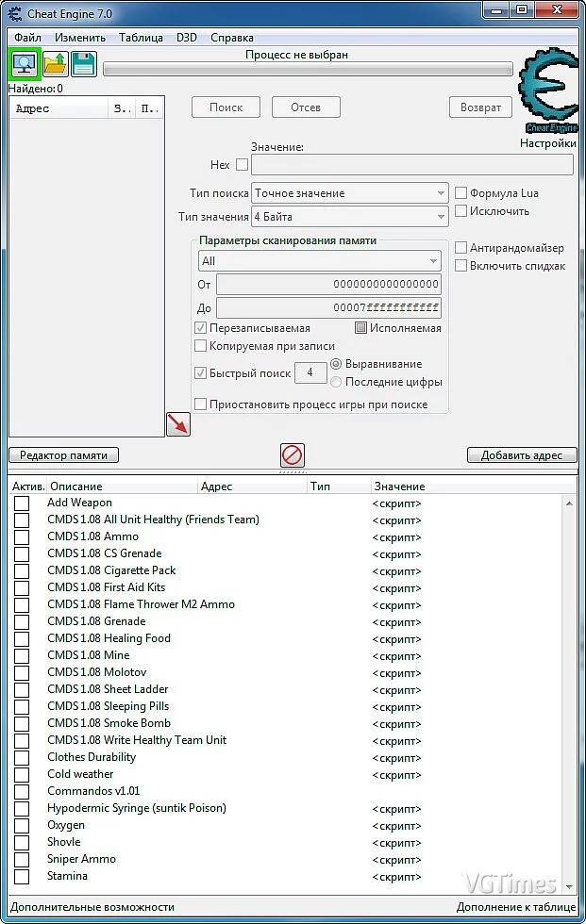
Task: Click the Отсев button
Action: (x=306, y=107)
